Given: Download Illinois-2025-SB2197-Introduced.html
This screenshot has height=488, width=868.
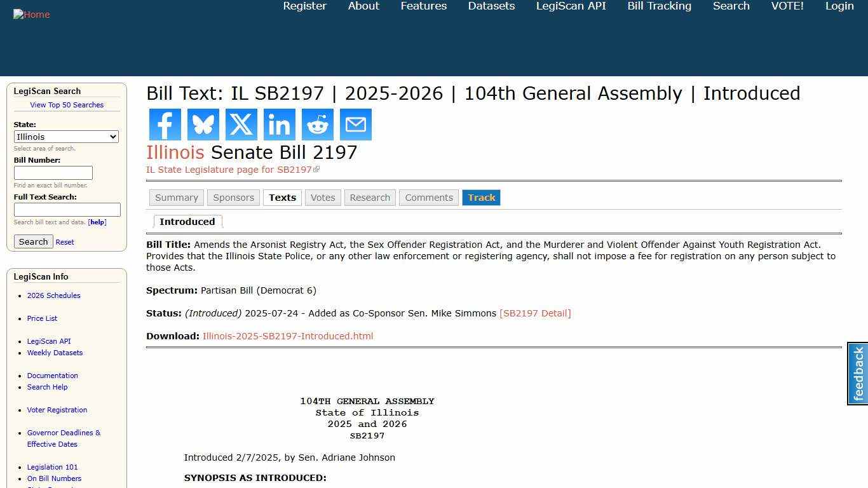Looking at the screenshot, I should (287, 335).
